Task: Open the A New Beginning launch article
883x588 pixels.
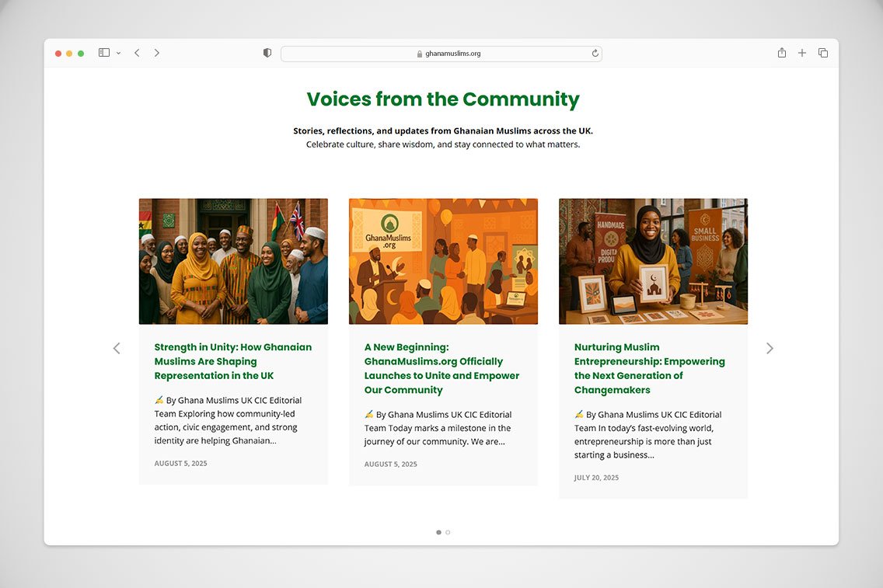Action: point(441,368)
